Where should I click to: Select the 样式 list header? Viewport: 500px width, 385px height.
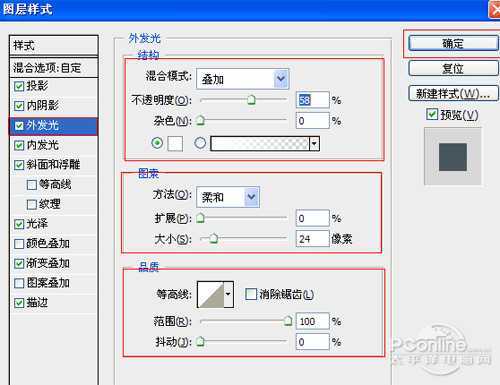tap(54, 45)
